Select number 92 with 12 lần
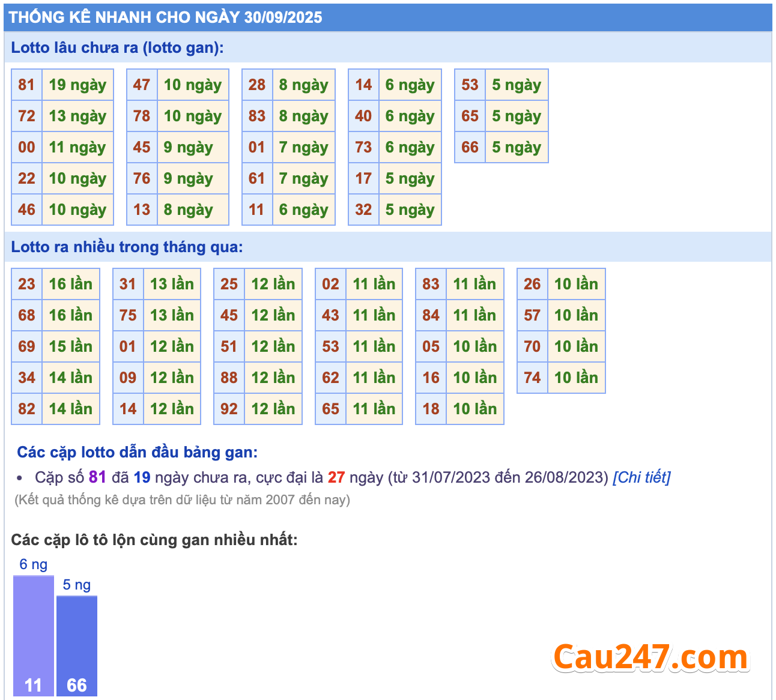The image size is (776, 700). click(x=229, y=409)
